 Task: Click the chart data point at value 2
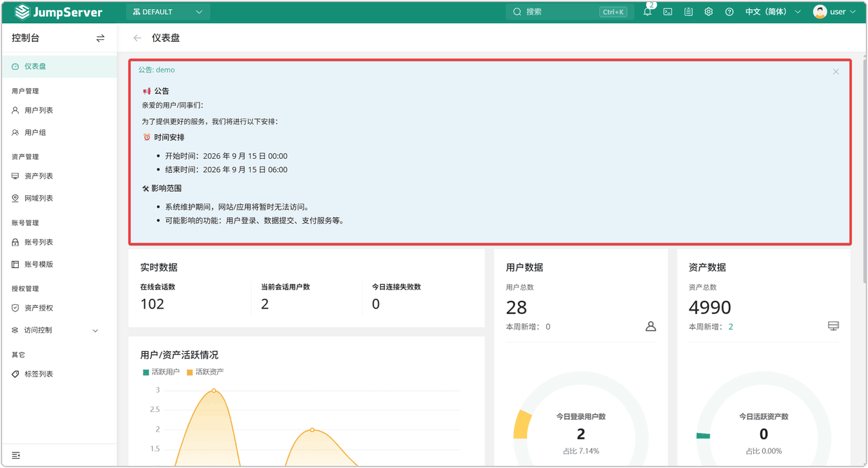(312, 430)
